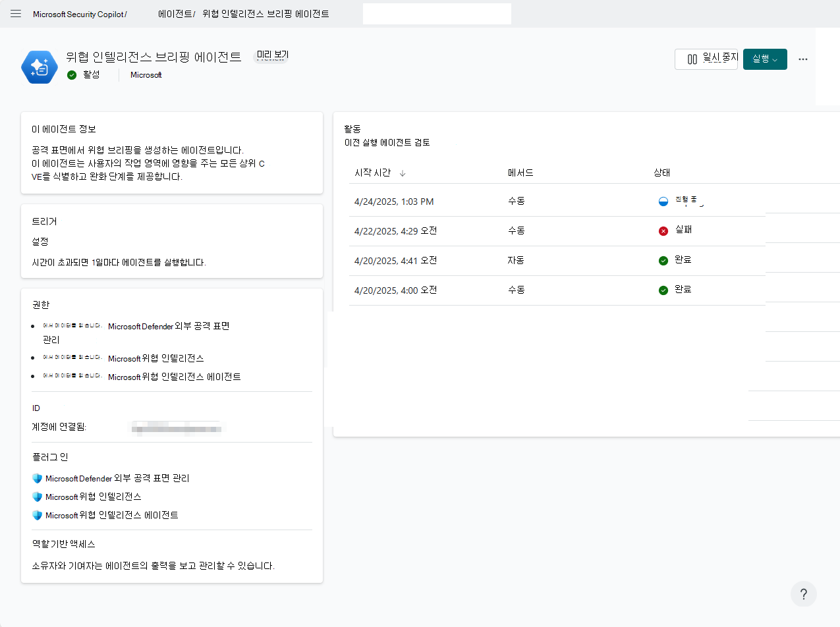Click the green complete icon for 4:00 run

point(663,290)
